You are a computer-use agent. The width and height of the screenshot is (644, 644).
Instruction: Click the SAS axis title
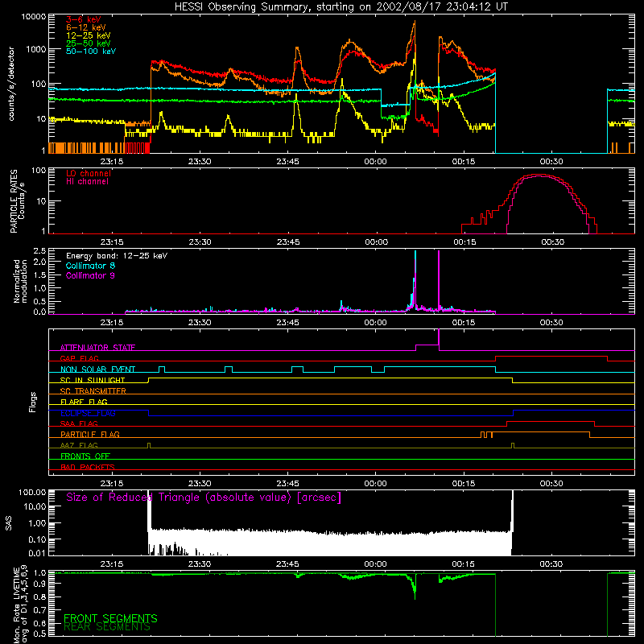point(9,522)
